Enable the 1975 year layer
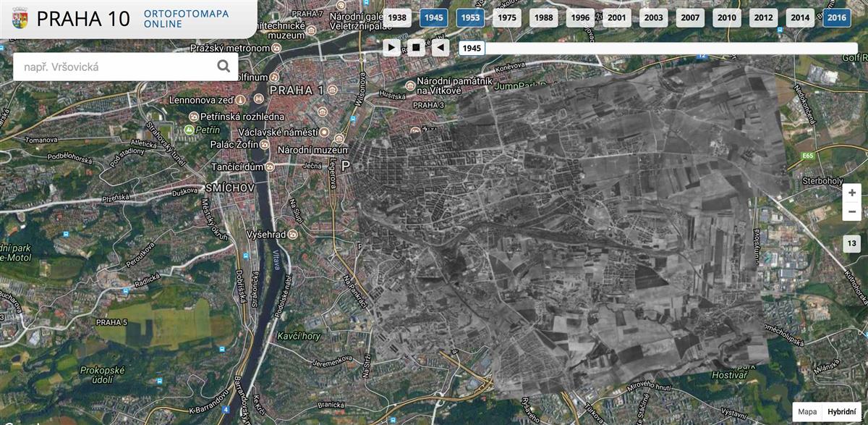Screen dimensions: 868x425 [507, 18]
